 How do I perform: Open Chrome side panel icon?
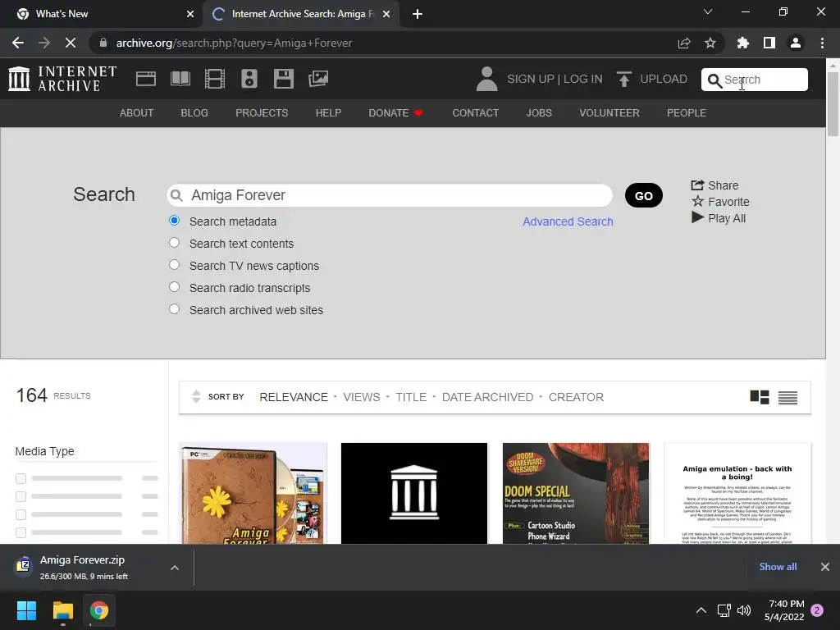(x=769, y=43)
